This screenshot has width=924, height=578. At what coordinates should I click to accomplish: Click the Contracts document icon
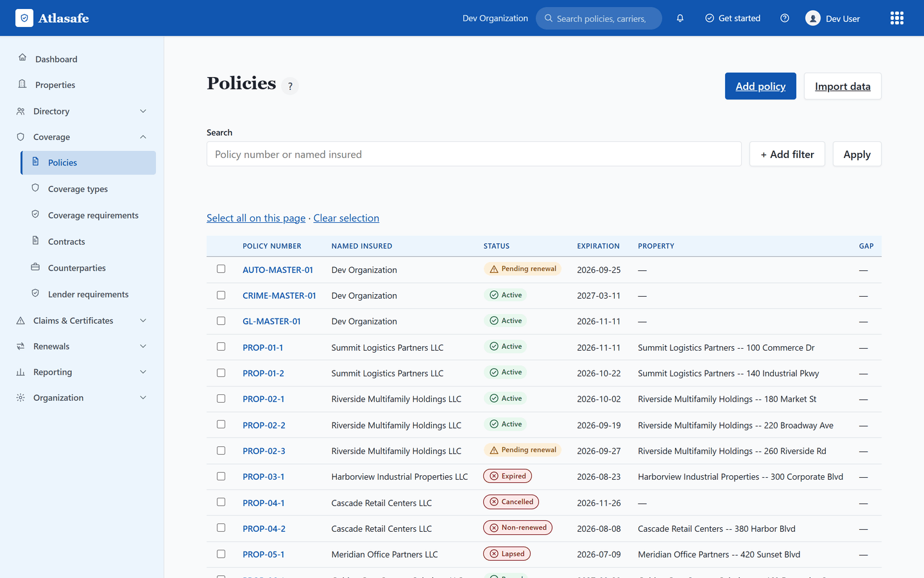[35, 241]
